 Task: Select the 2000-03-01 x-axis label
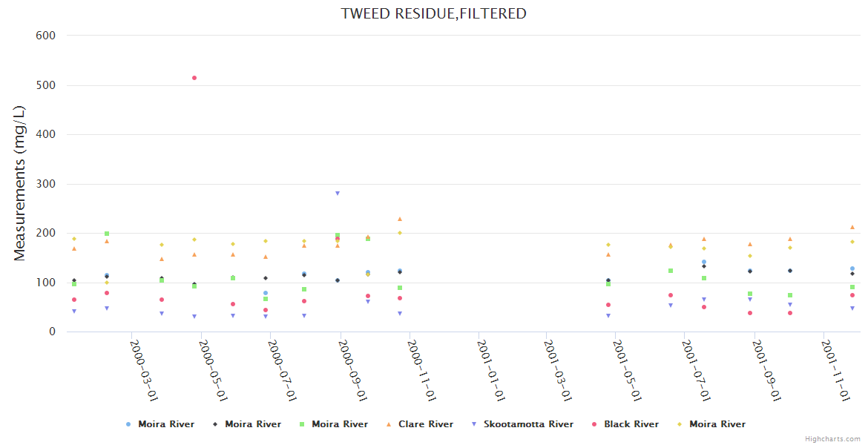click(144, 369)
